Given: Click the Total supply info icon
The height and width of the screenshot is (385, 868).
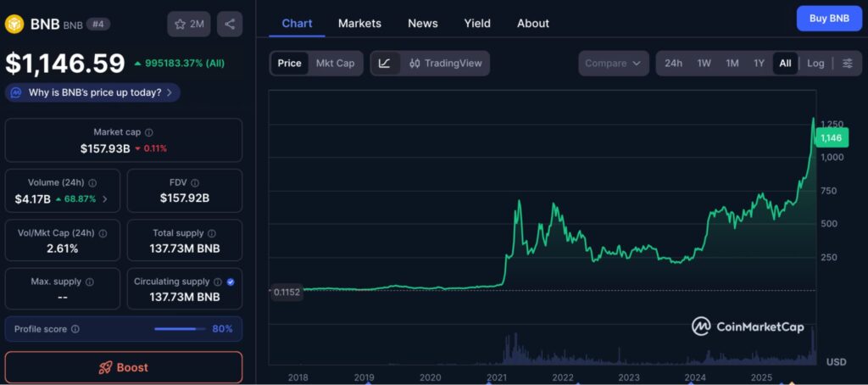Looking at the screenshot, I should 212,233.
